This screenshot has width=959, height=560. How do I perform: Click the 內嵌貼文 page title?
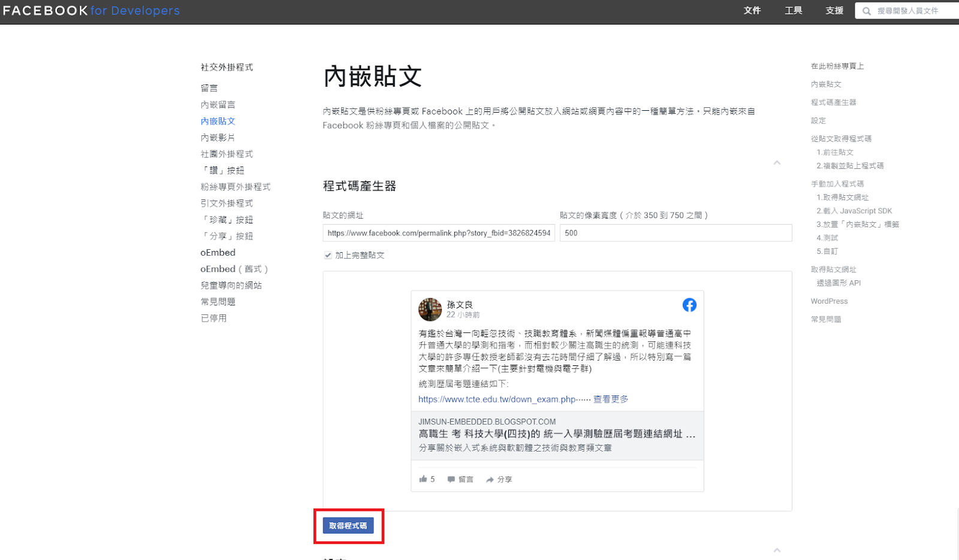(372, 77)
